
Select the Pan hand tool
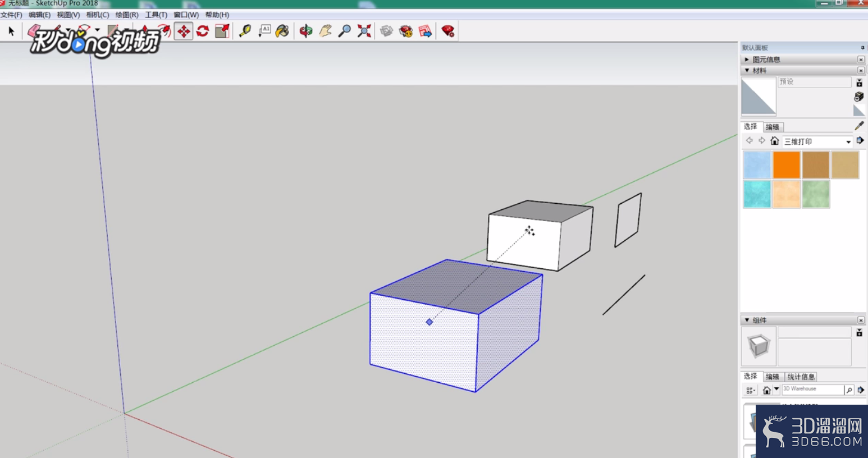tap(326, 31)
